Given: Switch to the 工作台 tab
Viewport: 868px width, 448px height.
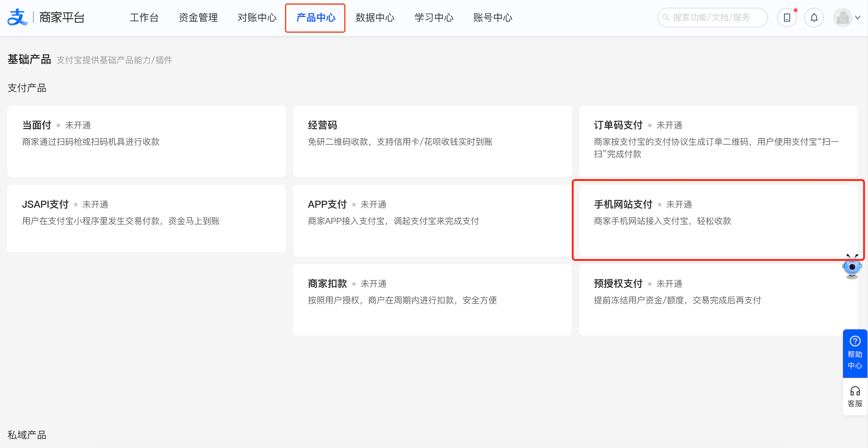Looking at the screenshot, I should (144, 17).
